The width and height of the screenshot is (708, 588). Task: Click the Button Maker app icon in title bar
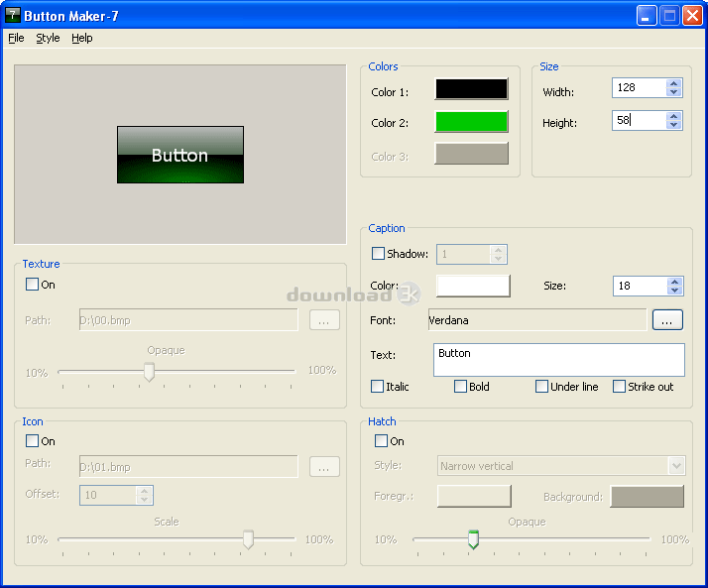point(13,15)
